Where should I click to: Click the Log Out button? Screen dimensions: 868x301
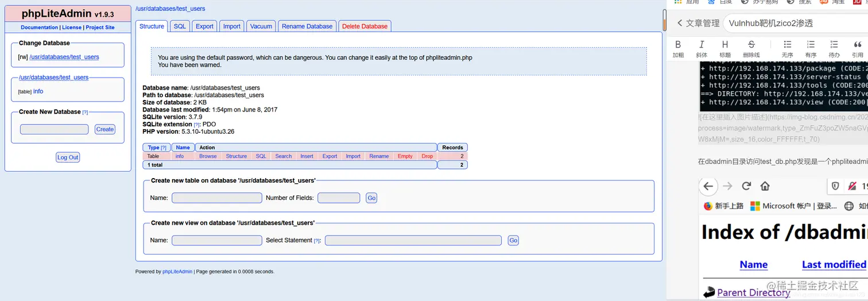(x=68, y=157)
